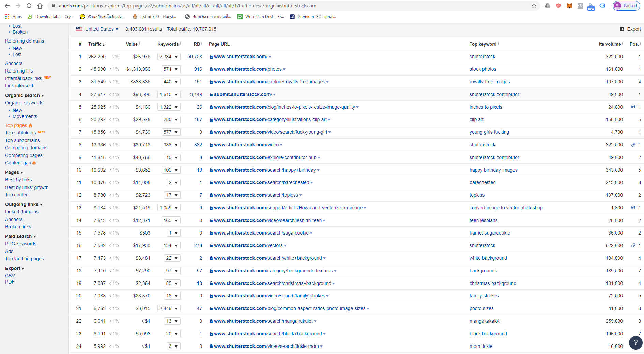
Task: Open the 50,708 referring domains link
Action: tap(195, 57)
